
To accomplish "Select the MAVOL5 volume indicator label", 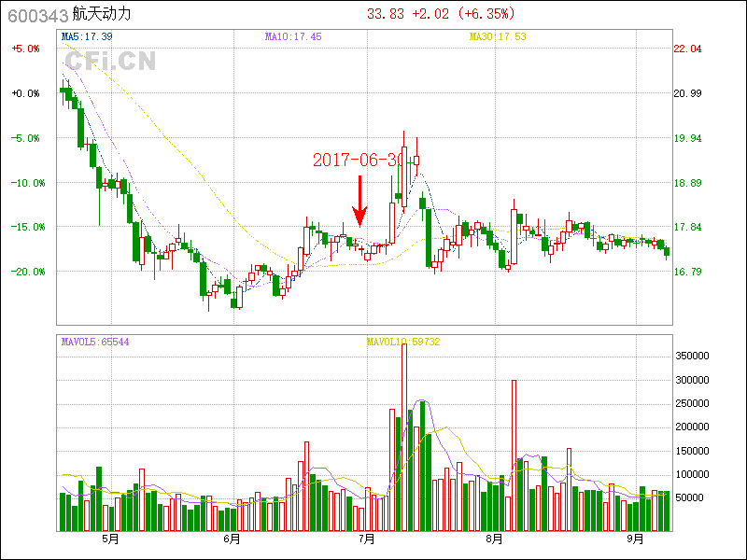I will [95, 342].
